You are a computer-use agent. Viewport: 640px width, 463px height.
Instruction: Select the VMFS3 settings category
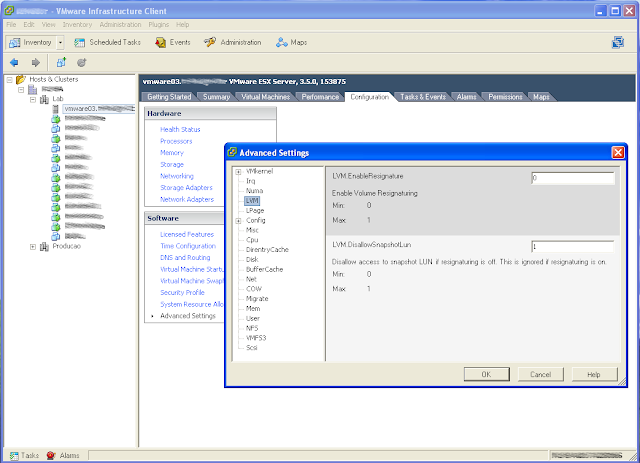click(x=256, y=338)
